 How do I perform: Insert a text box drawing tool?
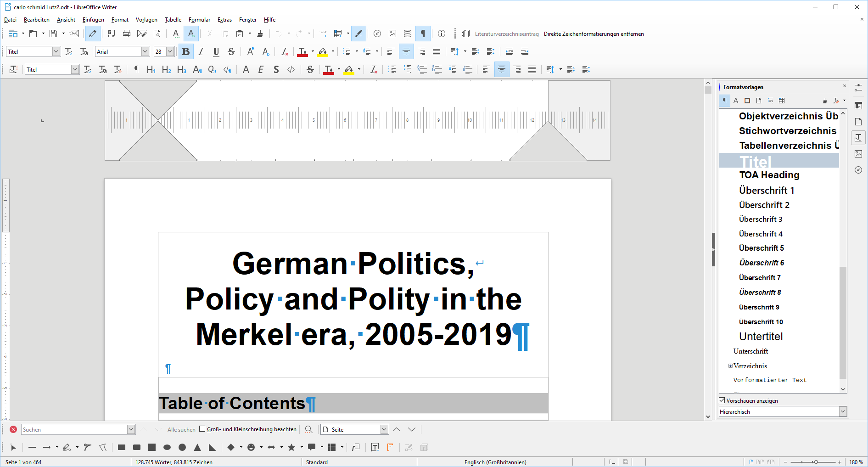click(x=375, y=447)
